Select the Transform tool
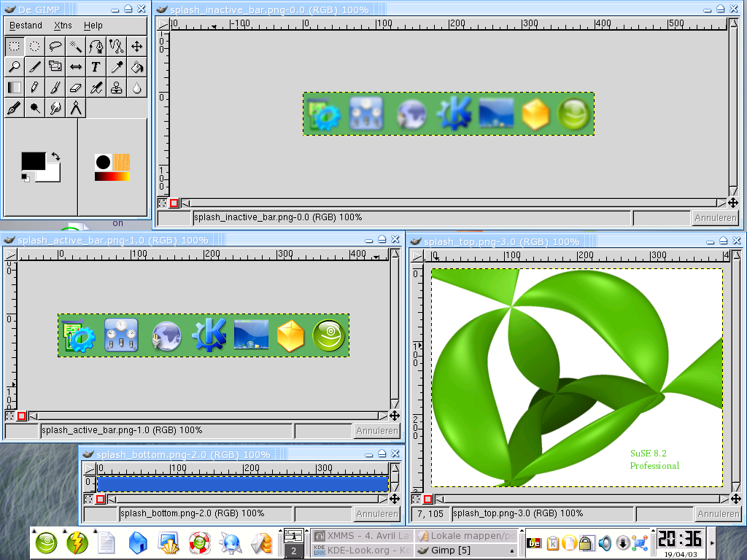 [55, 66]
